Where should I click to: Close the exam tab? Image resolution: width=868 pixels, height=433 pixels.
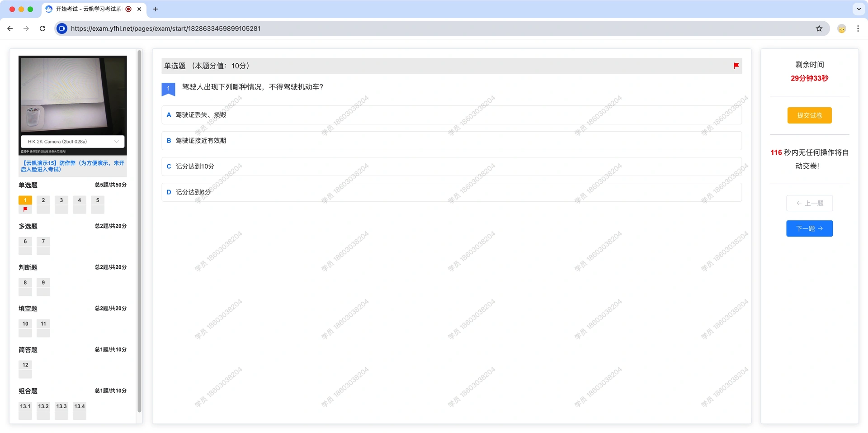coord(139,9)
